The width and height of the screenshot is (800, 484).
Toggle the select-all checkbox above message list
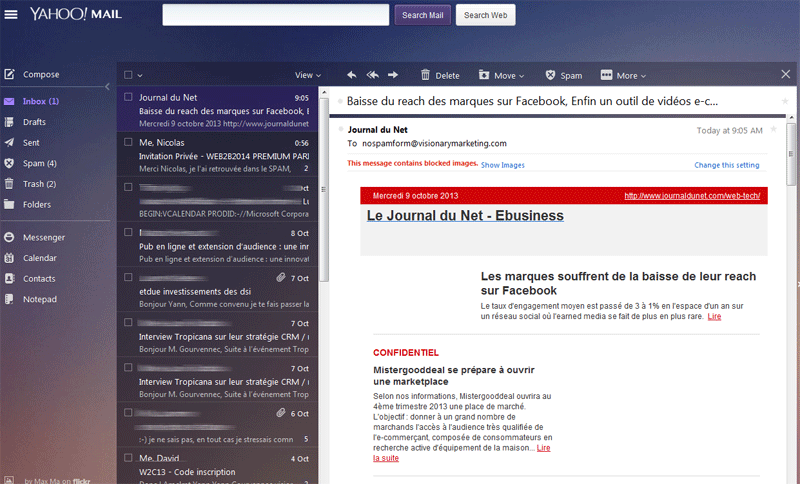coord(128,75)
